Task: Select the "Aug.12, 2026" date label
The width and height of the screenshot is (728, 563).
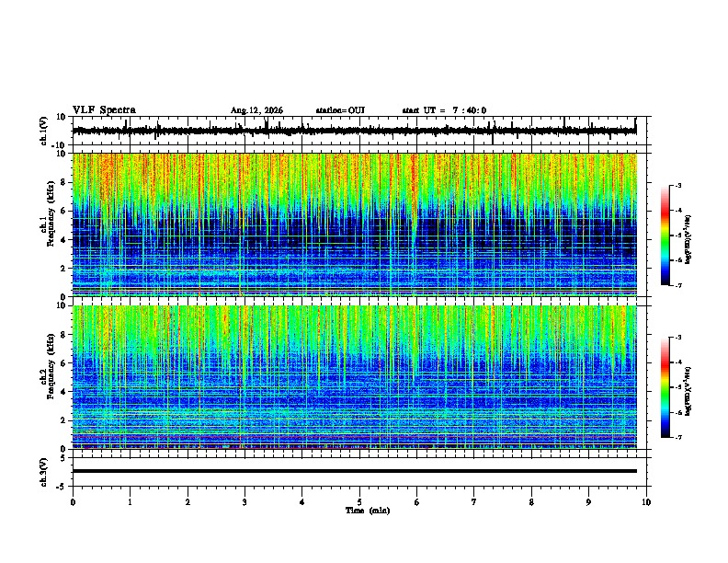Action: (256, 110)
